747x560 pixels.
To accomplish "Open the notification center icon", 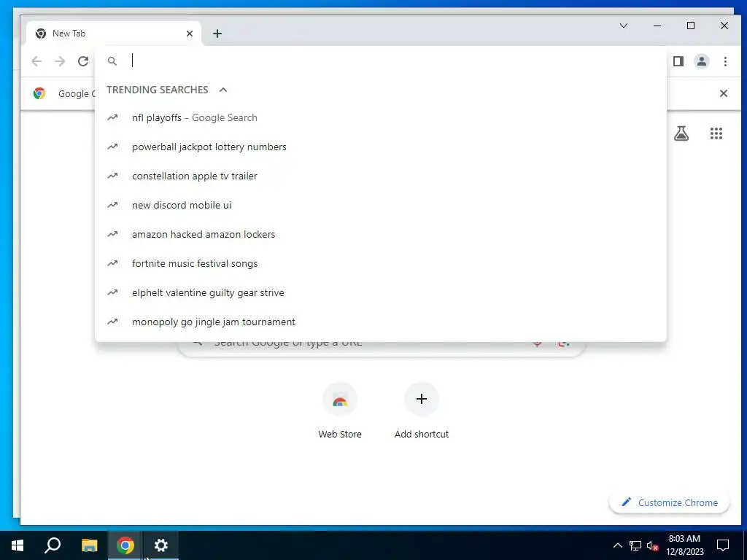I will (x=723, y=545).
